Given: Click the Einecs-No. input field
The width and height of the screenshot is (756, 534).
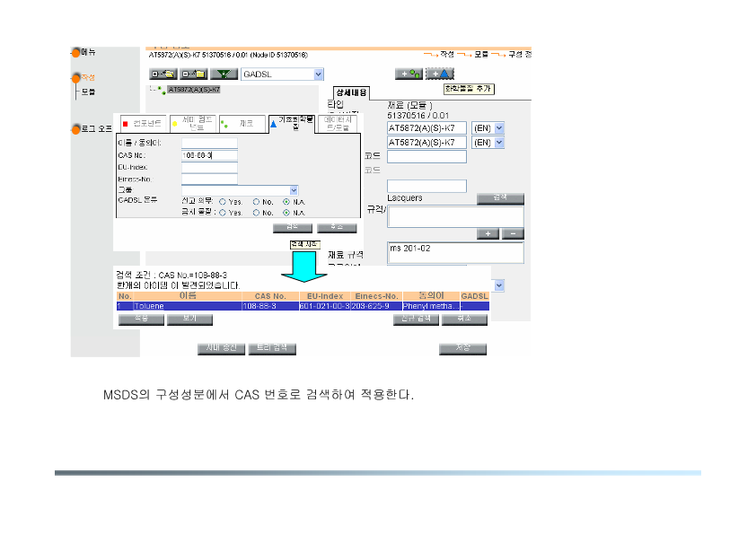Looking at the screenshot, I should 209,179.
